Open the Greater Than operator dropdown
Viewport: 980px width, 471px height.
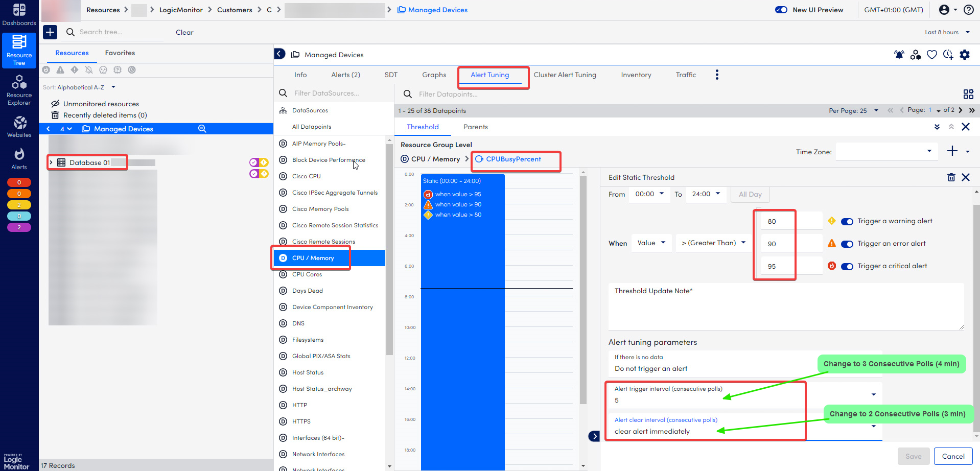pyautogui.click(x=714, y=243)
